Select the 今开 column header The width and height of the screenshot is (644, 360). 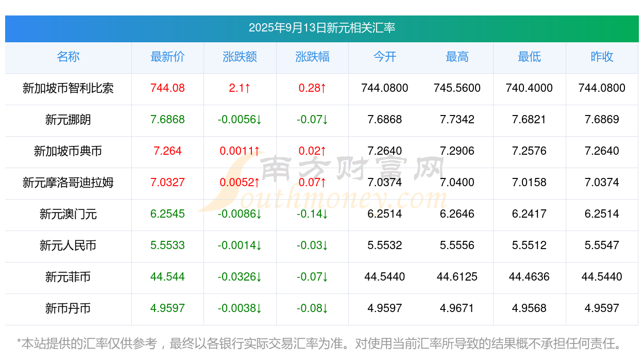click(x=385, y=57)
